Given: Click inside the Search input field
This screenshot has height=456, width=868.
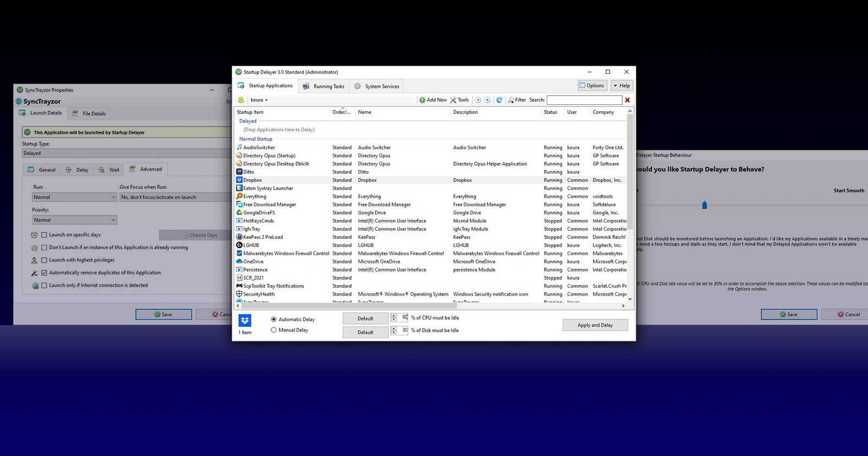Looking at the screenshot, I should pyautogui.click(x=584, y=100).
